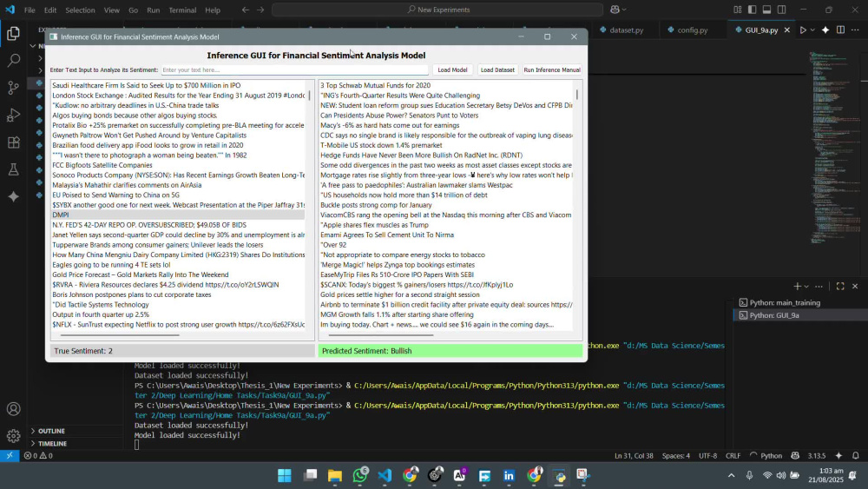Open the new terminal launch profile dropdown
This screenshot has height=489, width=868.
pyautogui.click(x=806, y=287)
